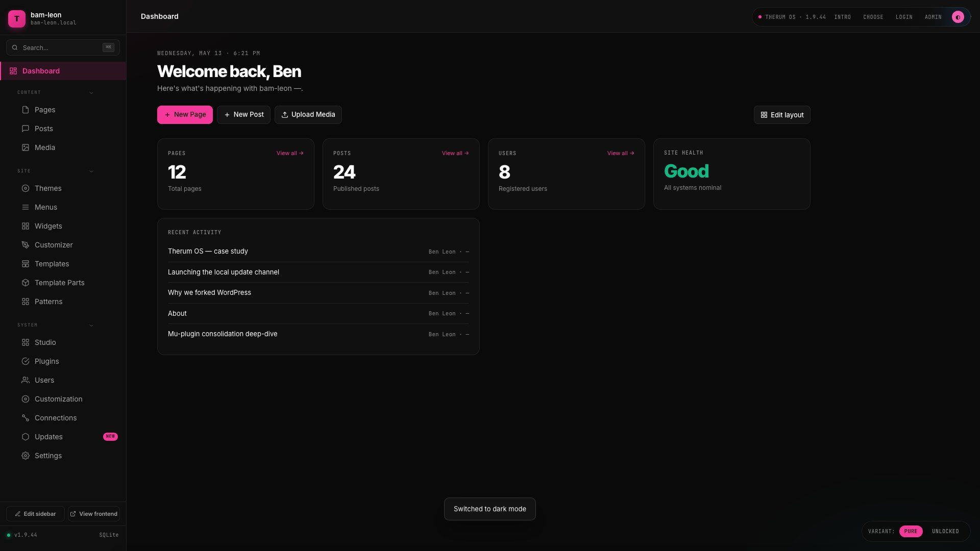The image size is (980, 551).
Task: Click View all in Posts card
Action: (455, 153)
